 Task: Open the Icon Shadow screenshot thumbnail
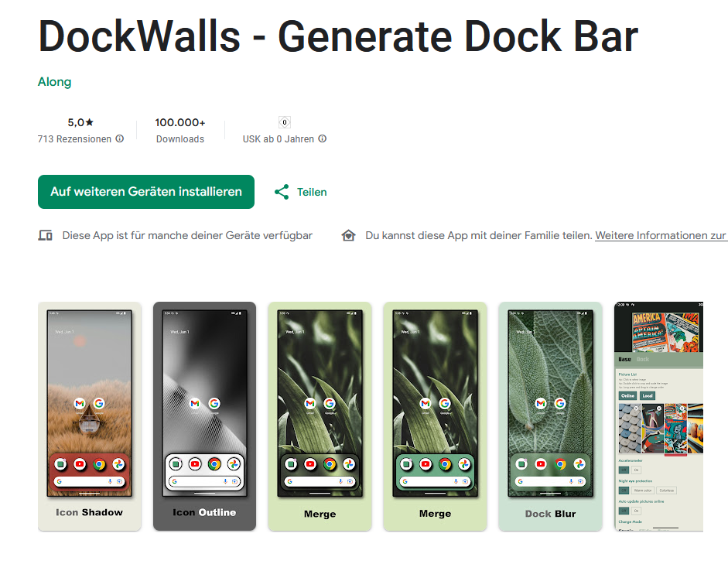coord(90,416)
